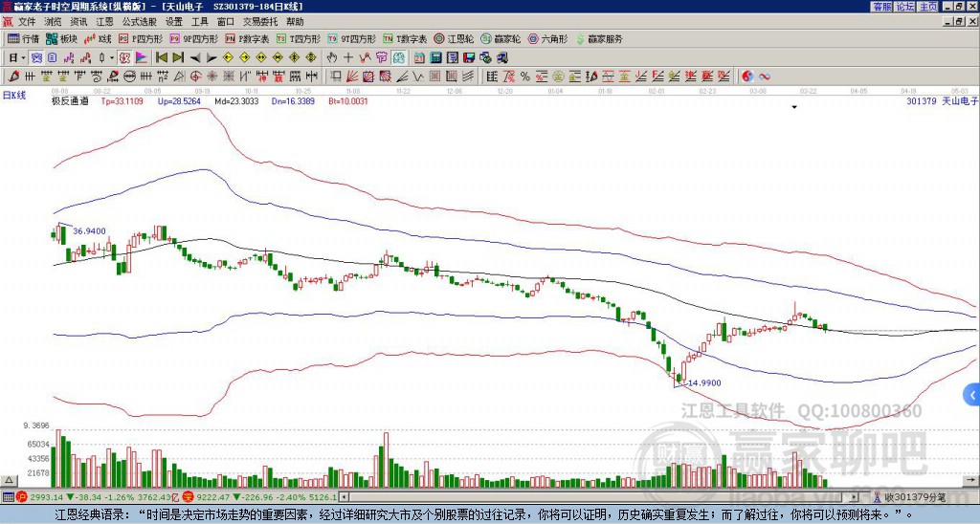Switch to the K线 chart
Viewport: 980px width, 524px height.
[x=99, y=38]
